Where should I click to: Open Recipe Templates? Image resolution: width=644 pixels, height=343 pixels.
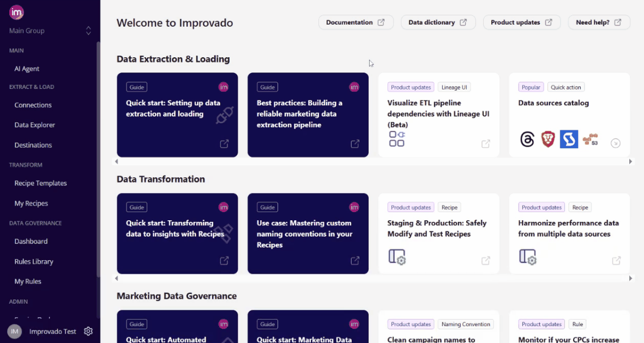click(40, 183)
